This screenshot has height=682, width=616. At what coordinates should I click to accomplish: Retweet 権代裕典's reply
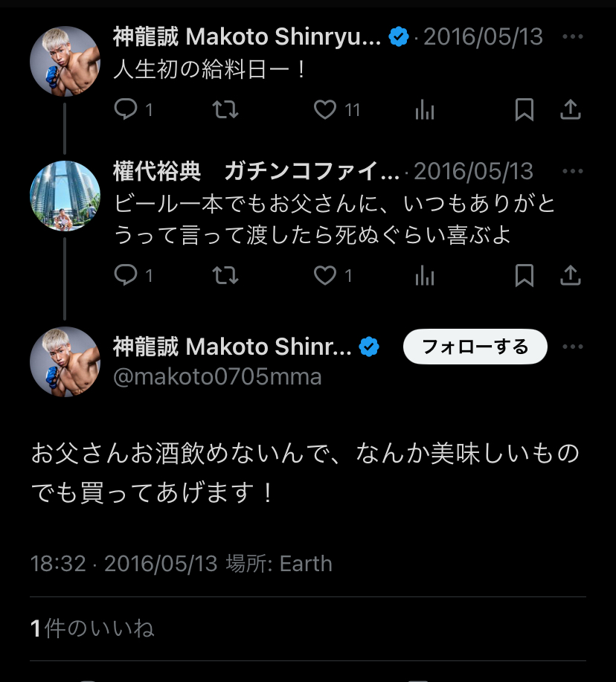tap(225, 275)
